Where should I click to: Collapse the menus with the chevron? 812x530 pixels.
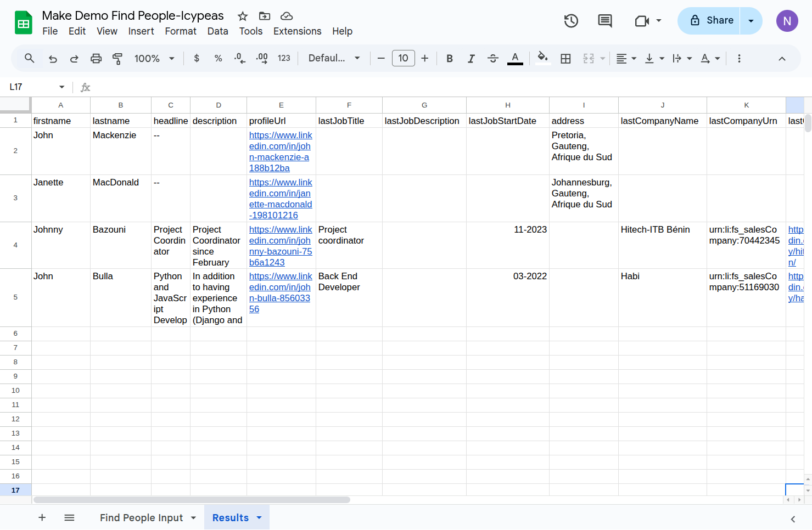pos(782,58)
